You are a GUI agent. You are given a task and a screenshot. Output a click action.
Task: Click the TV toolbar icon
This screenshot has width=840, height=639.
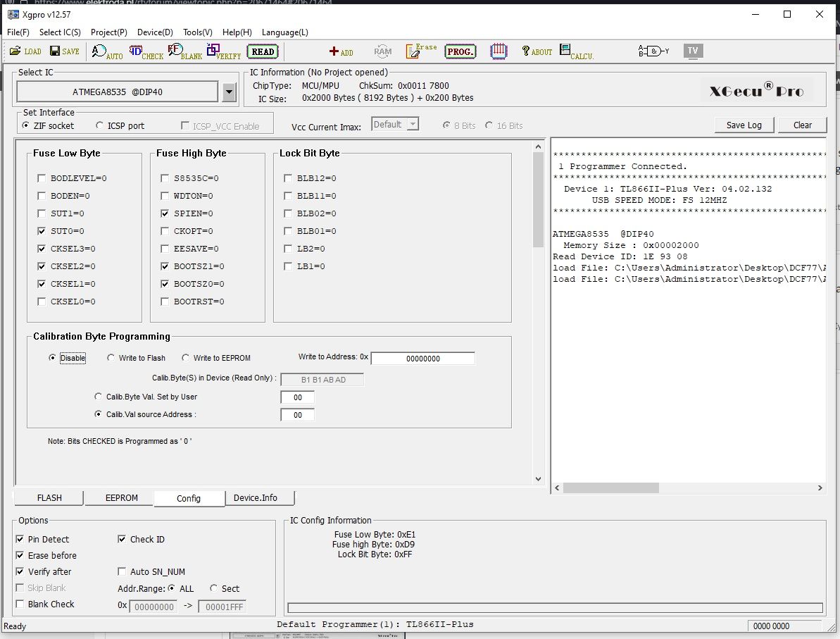click(x=693, y=51)
